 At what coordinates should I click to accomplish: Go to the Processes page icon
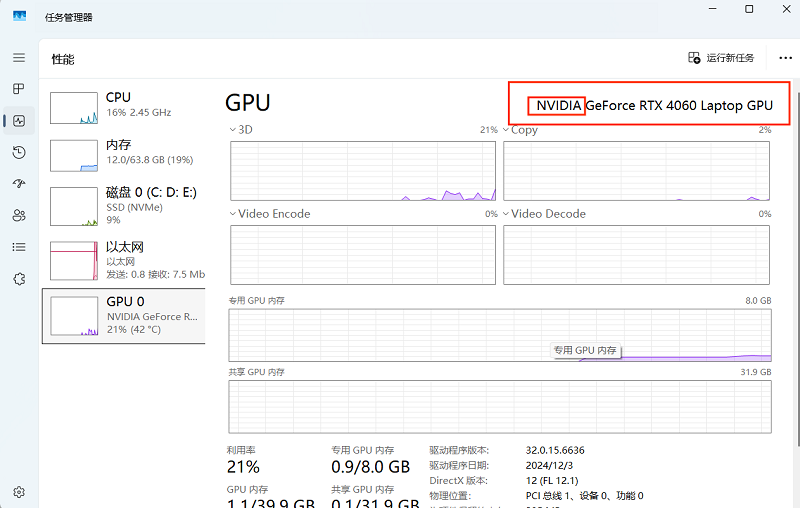[x=19, y=89]
